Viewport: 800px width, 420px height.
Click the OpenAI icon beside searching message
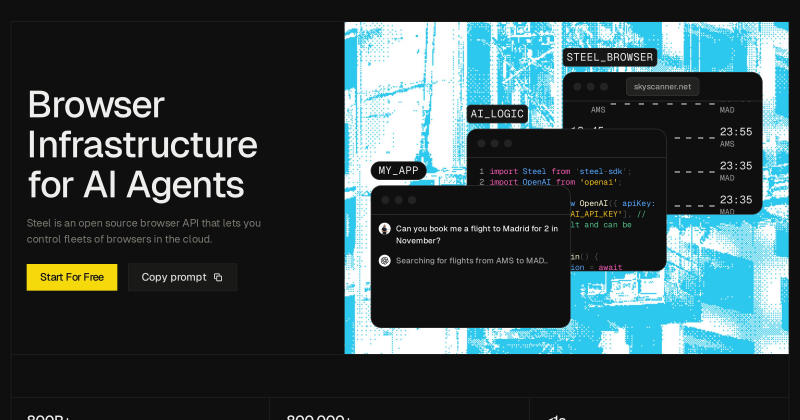(385, 261)
